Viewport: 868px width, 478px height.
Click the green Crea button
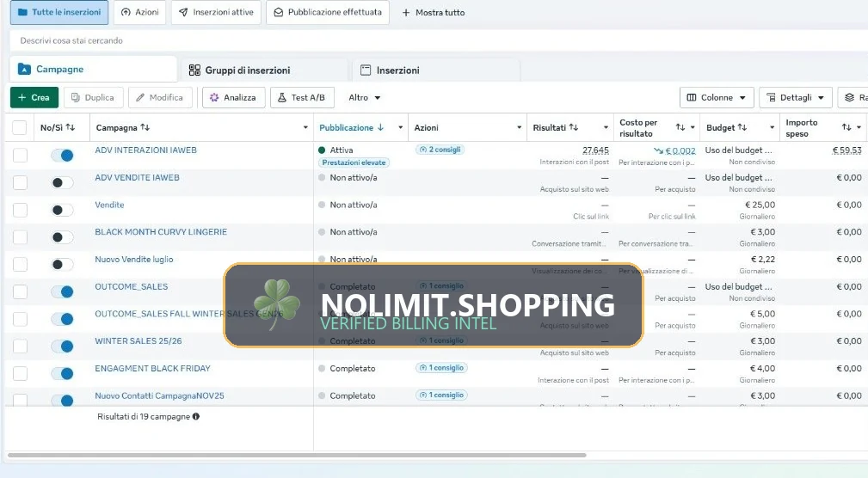coord(34,97)
